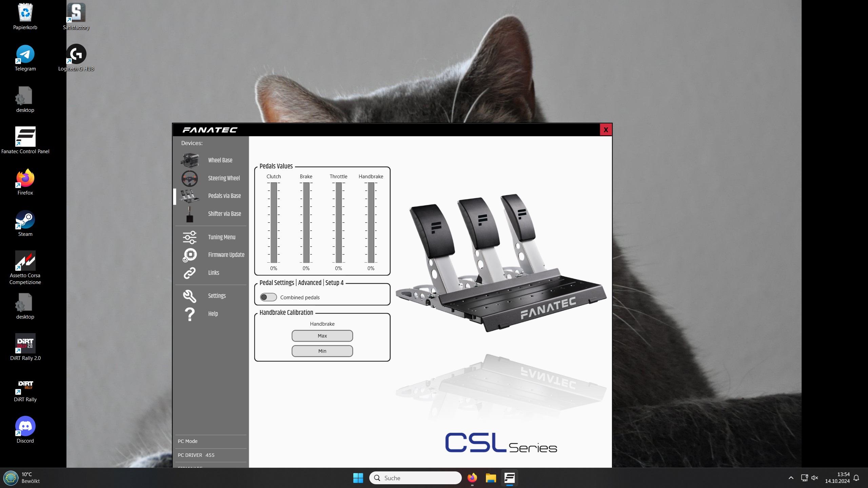The height and width of the screenshot is (488, 868).
Task: Open Firmware Update chip icon
Action: pos(190,255)
